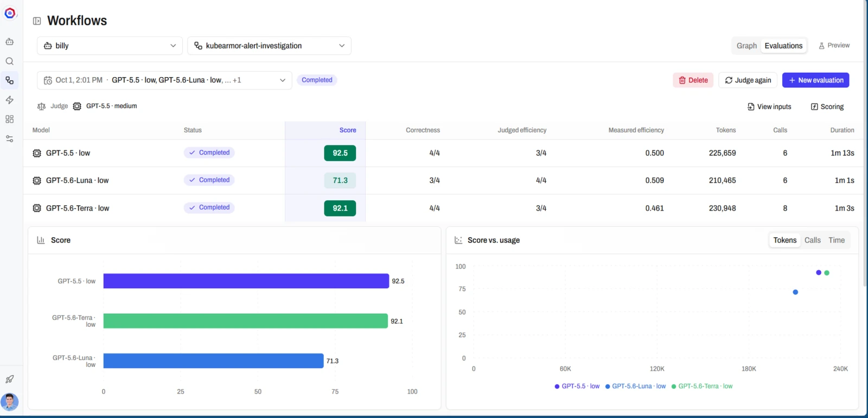Click the rocket icon in sidebar
Screen dimensions: 868x418
10,379
